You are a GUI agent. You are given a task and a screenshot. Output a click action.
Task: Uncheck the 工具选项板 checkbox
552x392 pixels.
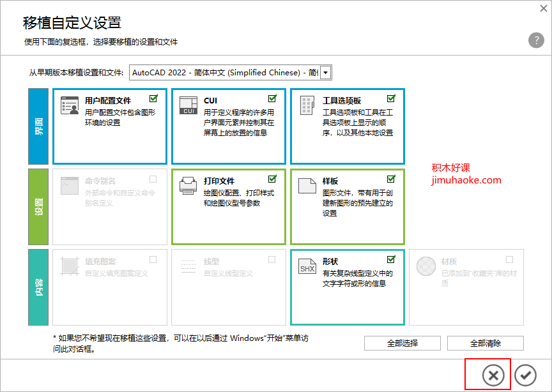391,98
